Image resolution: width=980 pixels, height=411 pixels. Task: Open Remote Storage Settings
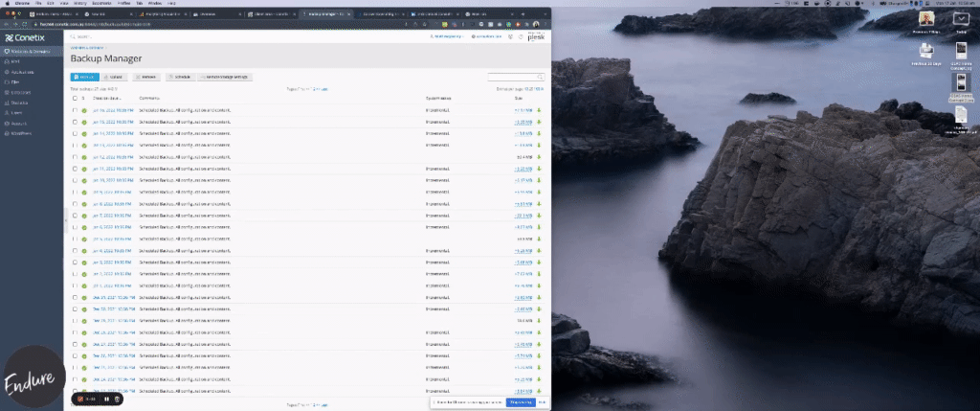click(x=225, y=77)
